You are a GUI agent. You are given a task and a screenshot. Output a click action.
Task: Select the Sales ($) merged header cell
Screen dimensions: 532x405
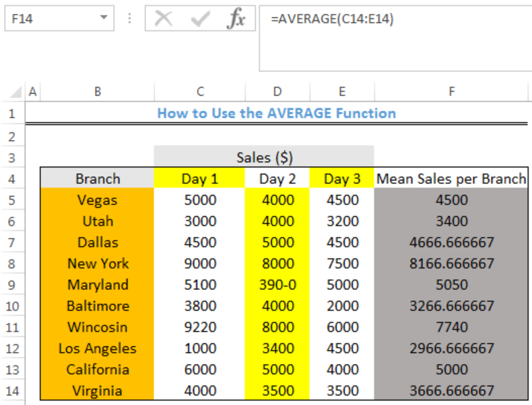[264, 157]
